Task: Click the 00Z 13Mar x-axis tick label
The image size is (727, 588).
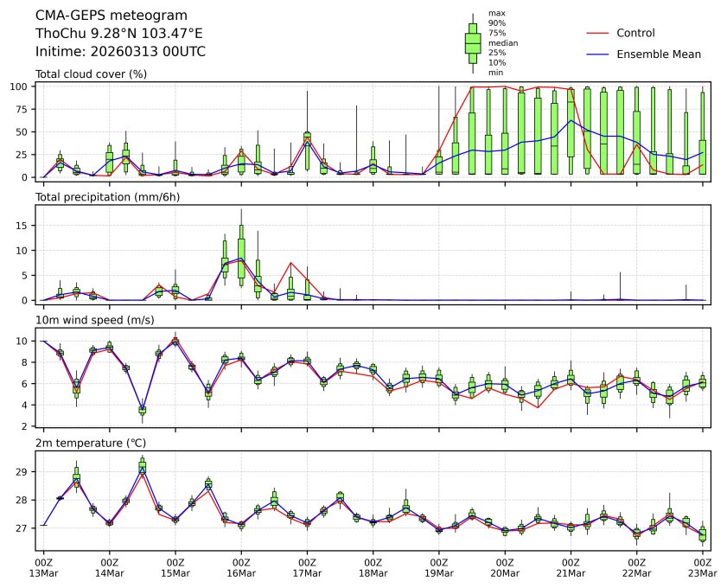Action: (x=44, y=567)
